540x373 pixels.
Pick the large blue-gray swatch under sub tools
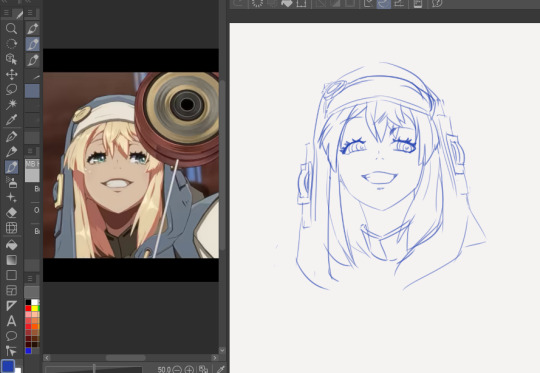32,91
